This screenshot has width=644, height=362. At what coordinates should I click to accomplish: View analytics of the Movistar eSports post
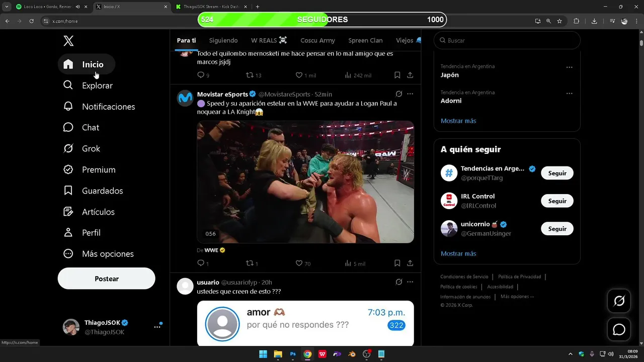click(x=348, y=263)
